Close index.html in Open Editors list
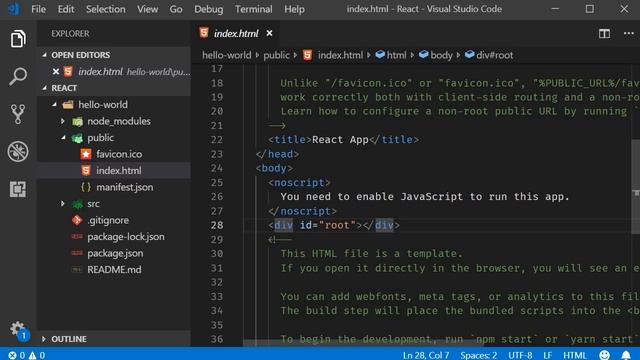This screenshot has width=640, height=360. click(56, 72)
